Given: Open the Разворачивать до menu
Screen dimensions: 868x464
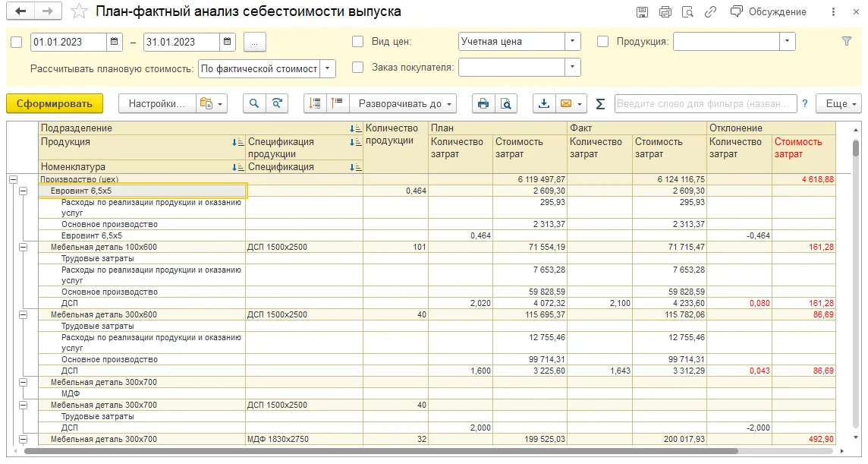Looking at the screenshot, I should (x=404, y=104).
